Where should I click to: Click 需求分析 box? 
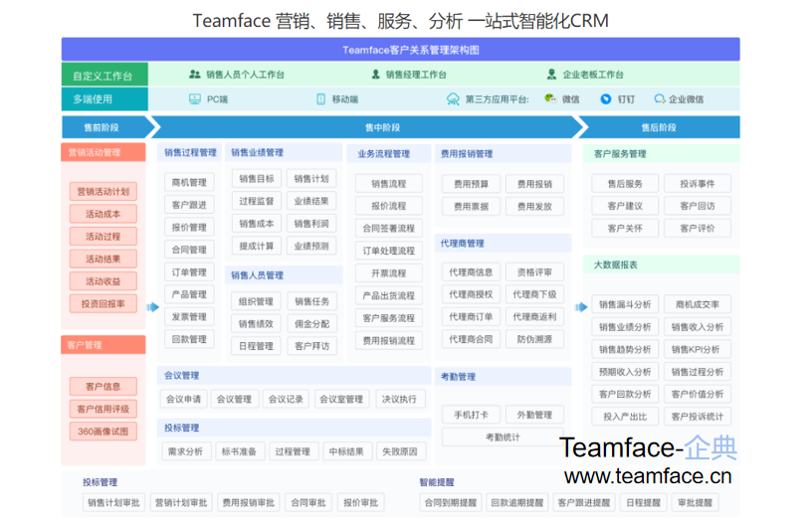pos(186,451)
